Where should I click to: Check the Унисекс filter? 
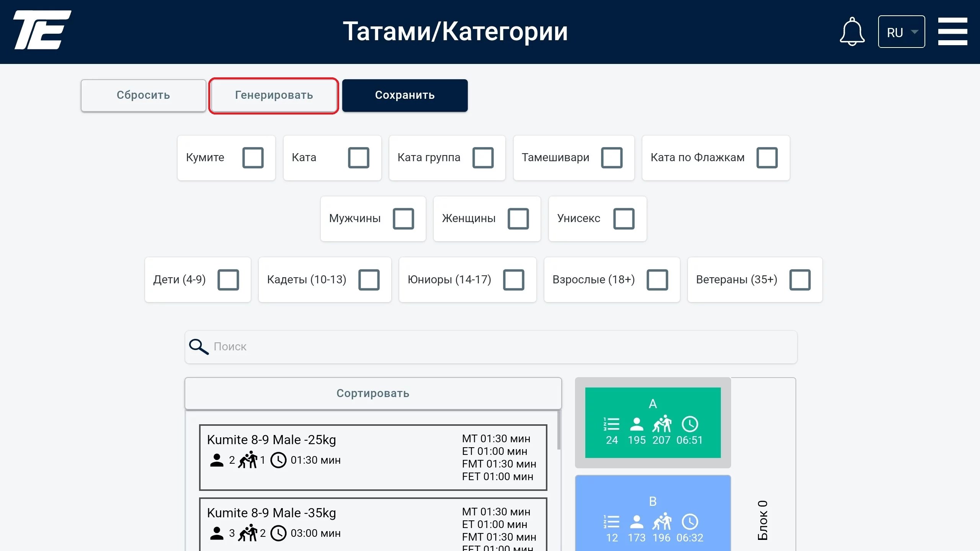(624, 219)
